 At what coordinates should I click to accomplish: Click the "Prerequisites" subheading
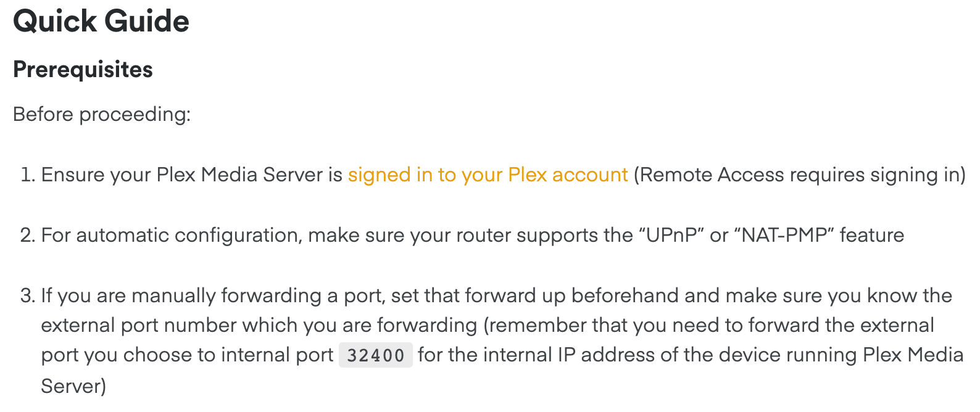coord(83,70)
